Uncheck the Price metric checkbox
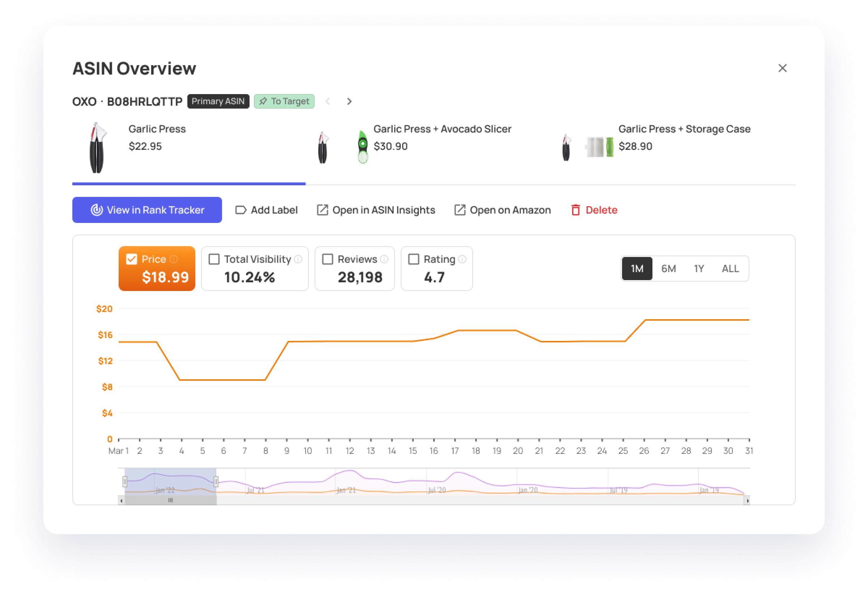The width and height of the screenshot is (868, 595). [x=132, y=259]
